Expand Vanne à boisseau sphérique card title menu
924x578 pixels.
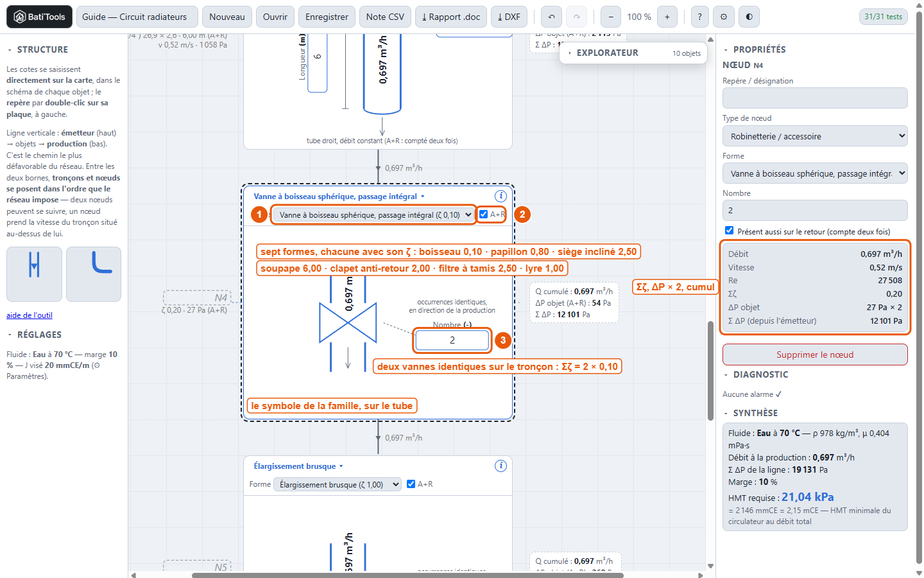click(x=339, y=197)
